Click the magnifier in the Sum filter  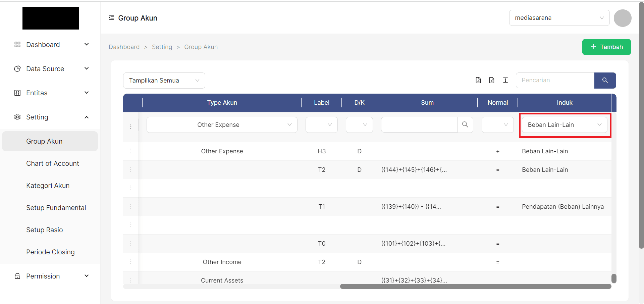point(465,125)
